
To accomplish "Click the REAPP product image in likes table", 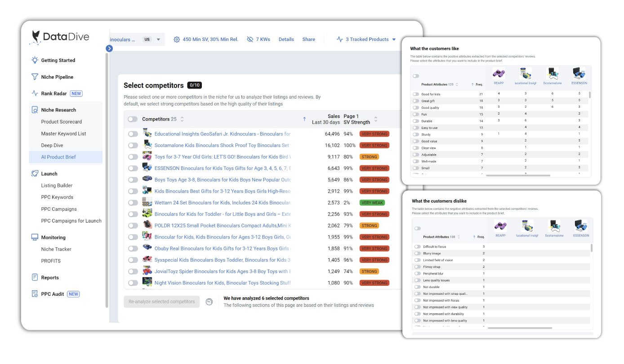I will pyautogui.click(x=499, y=74).
